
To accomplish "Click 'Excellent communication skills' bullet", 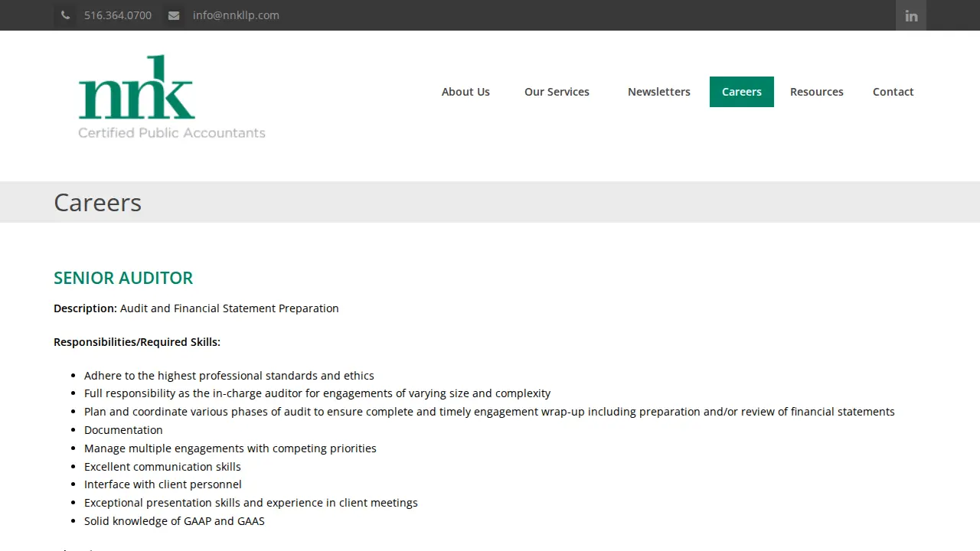I will pyautogui.click(x=162, y=467).
